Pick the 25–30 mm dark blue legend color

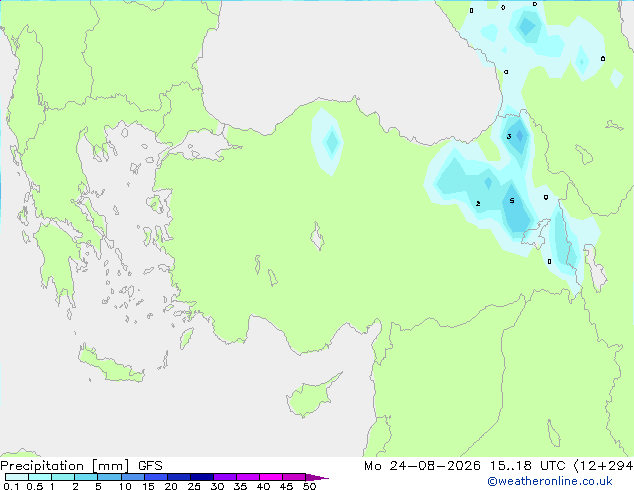(202, 477)
